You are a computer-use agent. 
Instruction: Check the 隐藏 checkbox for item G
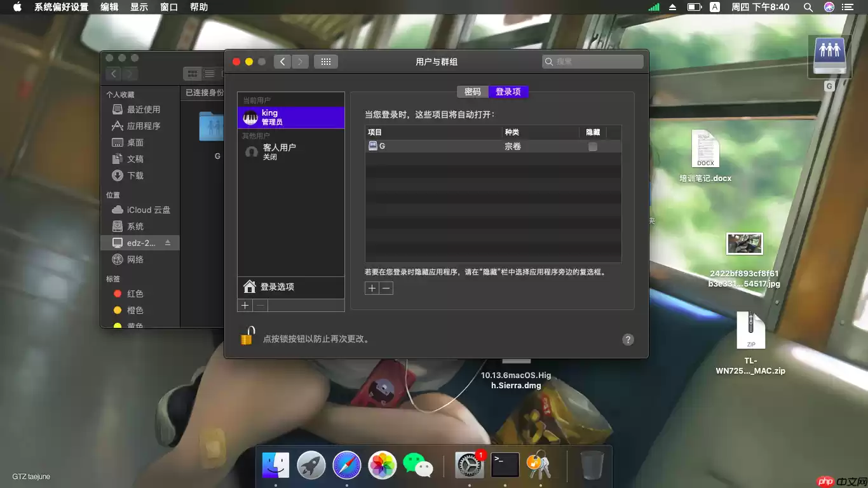click(592, 146)
